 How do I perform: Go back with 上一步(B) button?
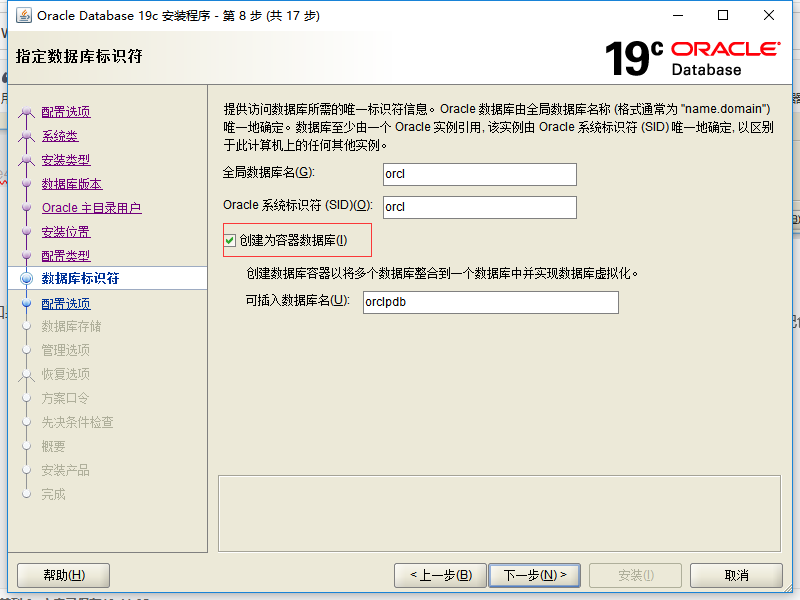click(x=441, y=576)
